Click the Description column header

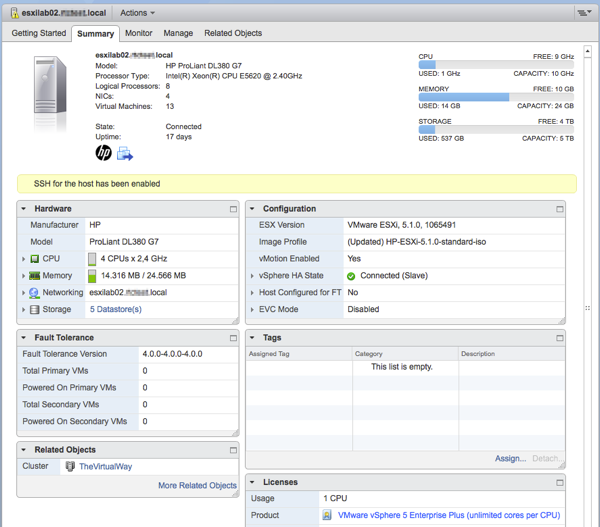click(x=512, y=354)
